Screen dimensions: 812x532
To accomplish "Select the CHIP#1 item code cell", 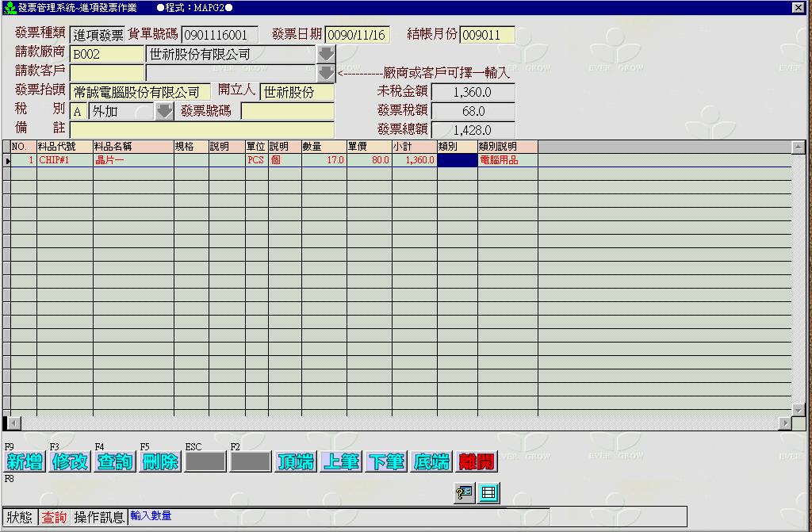I will [x=64, y=160].
